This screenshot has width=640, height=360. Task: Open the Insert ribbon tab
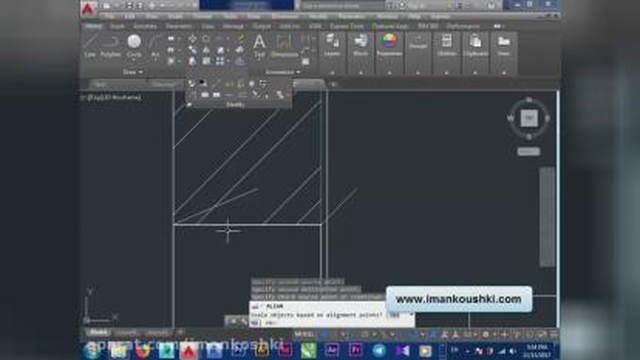tap(117, 26)
